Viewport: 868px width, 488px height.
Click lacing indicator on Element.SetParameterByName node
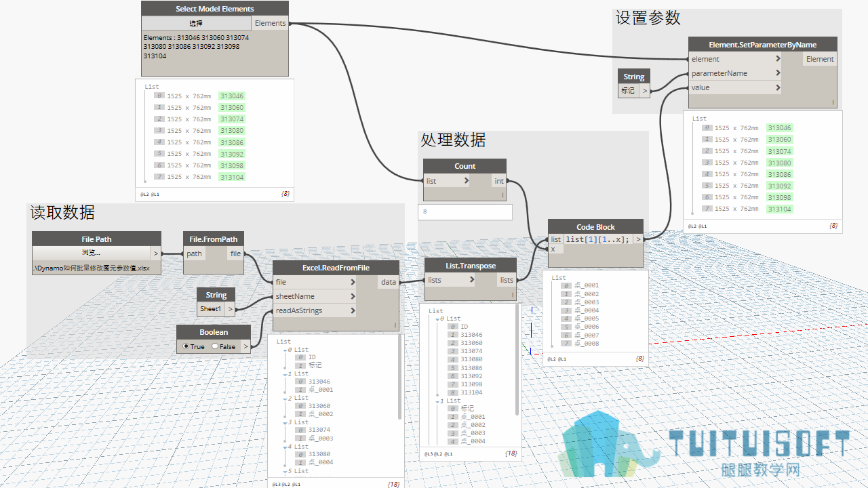(833, 102)
